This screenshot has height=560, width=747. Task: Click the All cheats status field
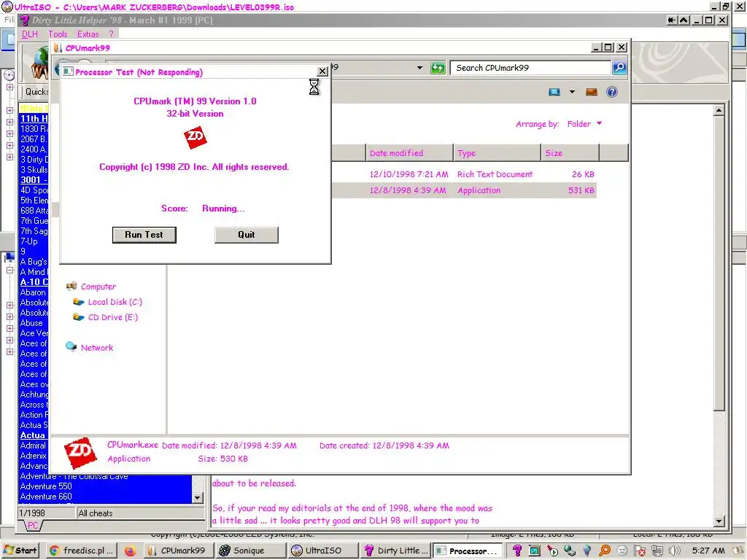point(141,513)
